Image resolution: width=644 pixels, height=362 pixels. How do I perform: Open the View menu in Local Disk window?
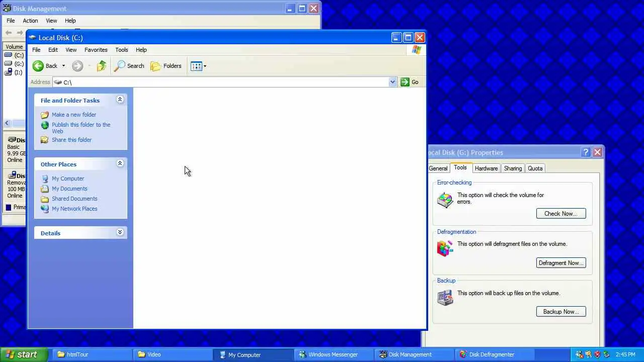click(71, 50)
